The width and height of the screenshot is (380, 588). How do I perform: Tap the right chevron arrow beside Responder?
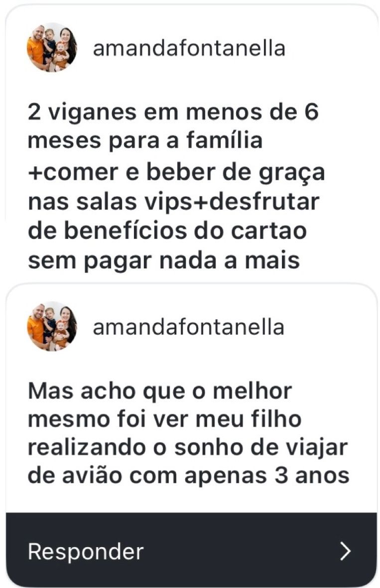(x=345, y=551)
